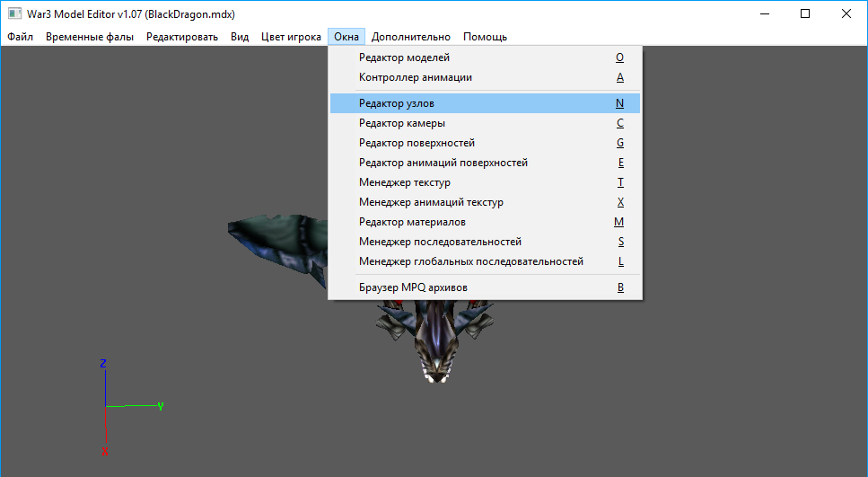Open the Помощь menu

(x=485, y=37)
